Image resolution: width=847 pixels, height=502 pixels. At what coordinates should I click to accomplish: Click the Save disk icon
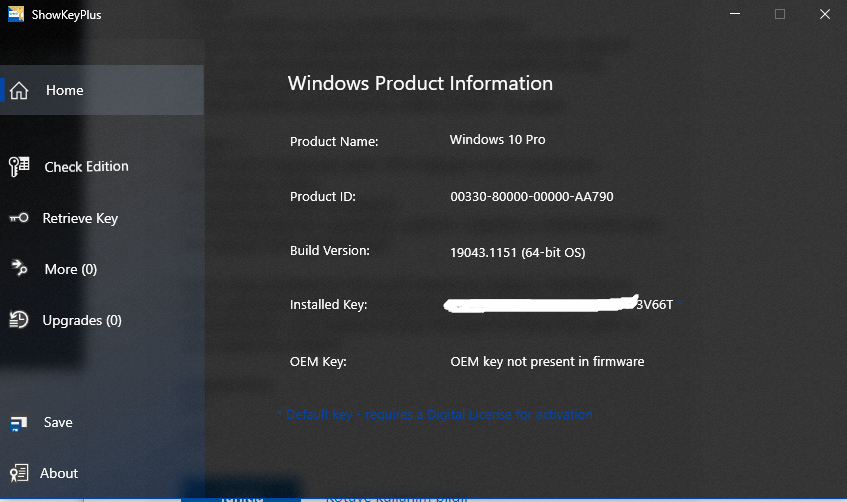coord(19,423)
